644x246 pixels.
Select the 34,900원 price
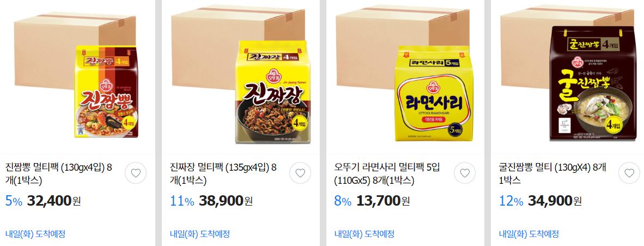click(555, 201)
